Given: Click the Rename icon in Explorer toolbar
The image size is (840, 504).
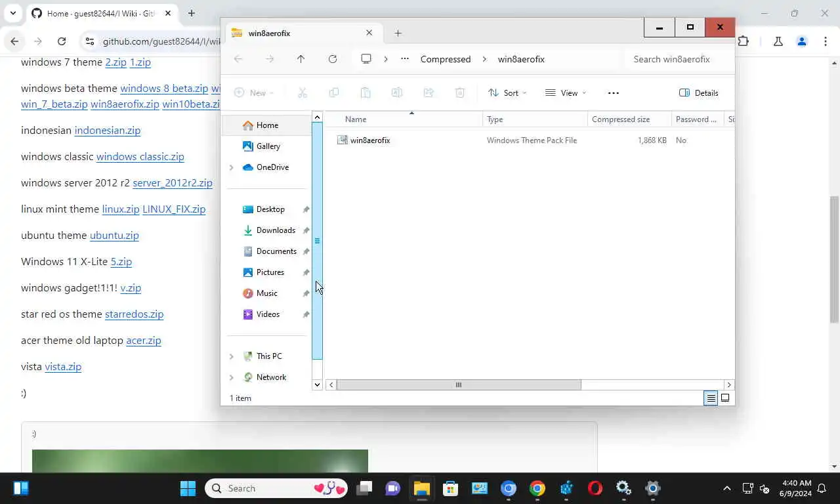Looking at the screenshot, I should click(397, 93).
